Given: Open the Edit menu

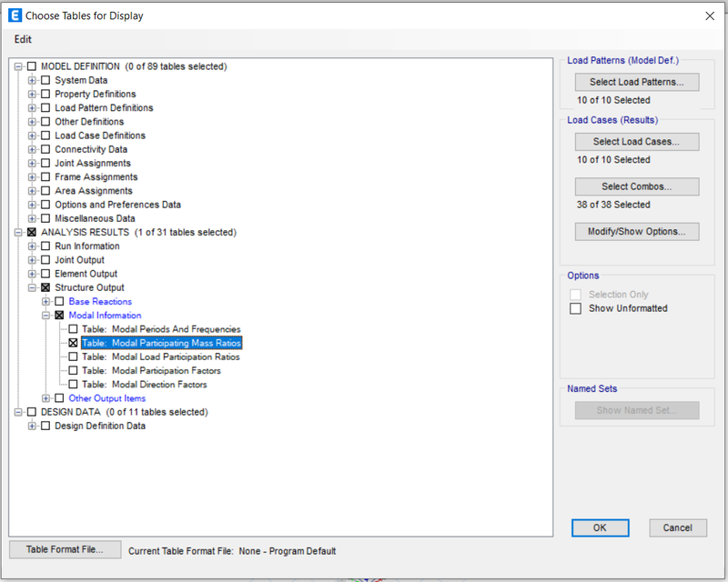Looking at the screenshot, I should pyautogui.click(x=23, y=39).
